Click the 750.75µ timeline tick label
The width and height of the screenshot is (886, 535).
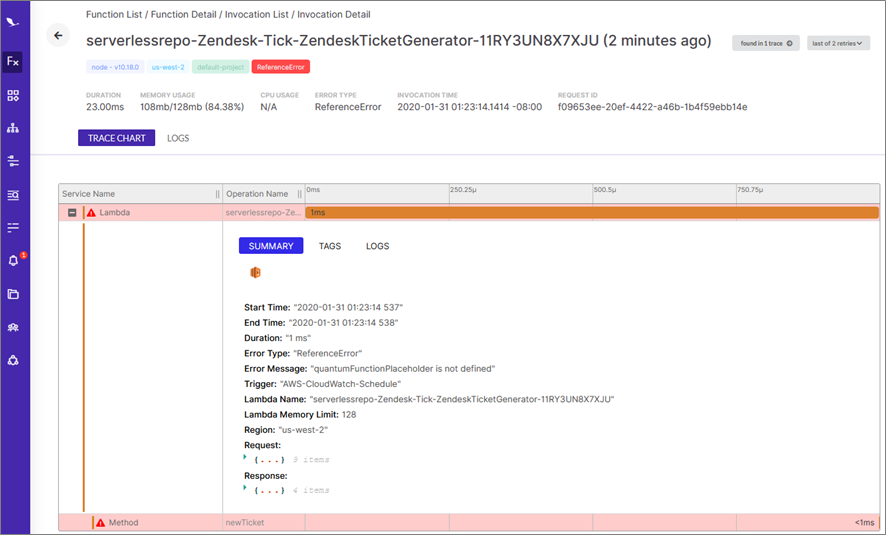coord(750,190)
